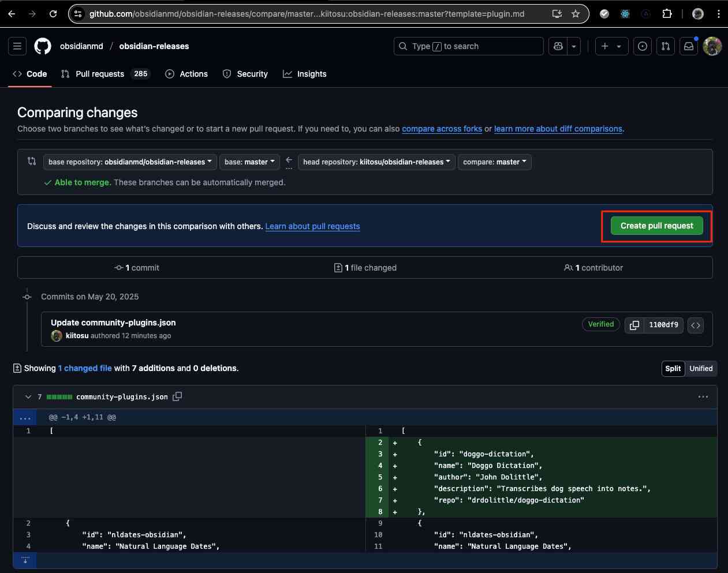Go to the Pull requests tab
This screenshot has width=728, height=573.
point(100,74)
